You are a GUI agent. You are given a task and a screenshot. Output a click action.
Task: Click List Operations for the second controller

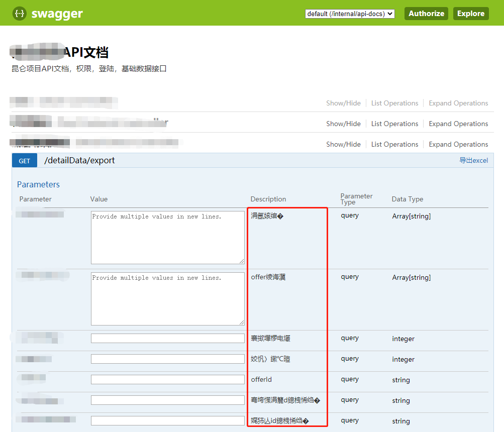pos(395,124)
